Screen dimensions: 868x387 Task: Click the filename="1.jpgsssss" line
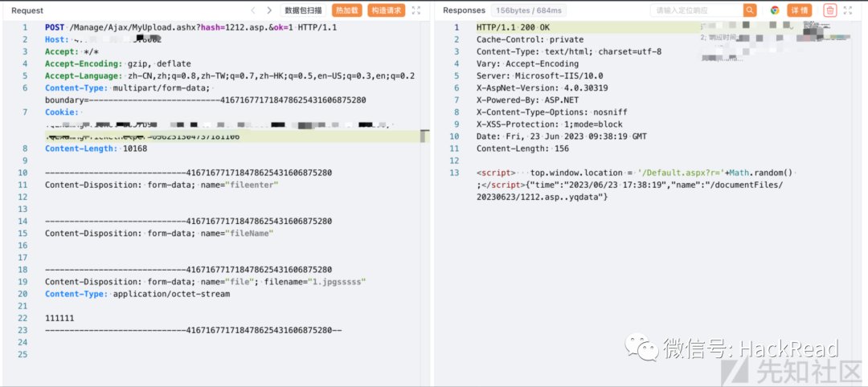click(x=206, y=282)
